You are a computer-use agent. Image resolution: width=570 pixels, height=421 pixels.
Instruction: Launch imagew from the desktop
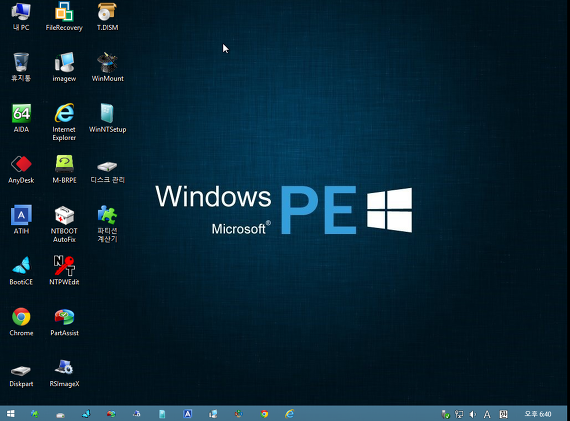click(64, 67)
